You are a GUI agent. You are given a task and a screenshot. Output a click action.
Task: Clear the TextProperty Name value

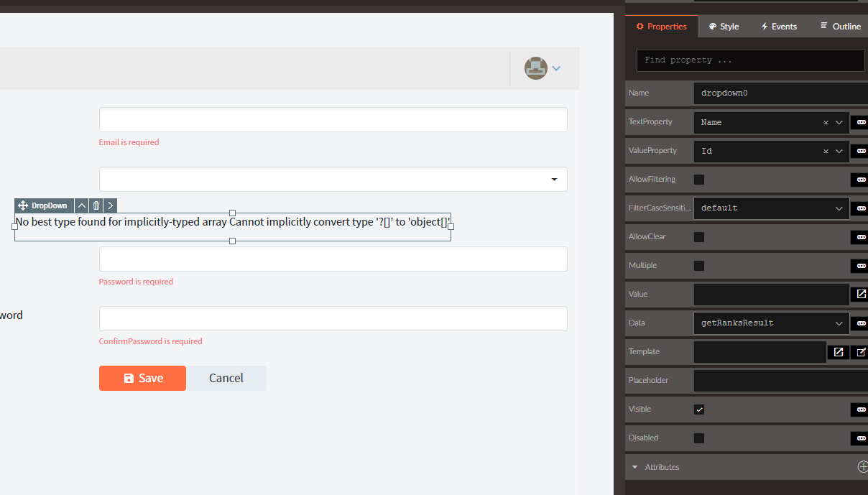tap(826, 122)
